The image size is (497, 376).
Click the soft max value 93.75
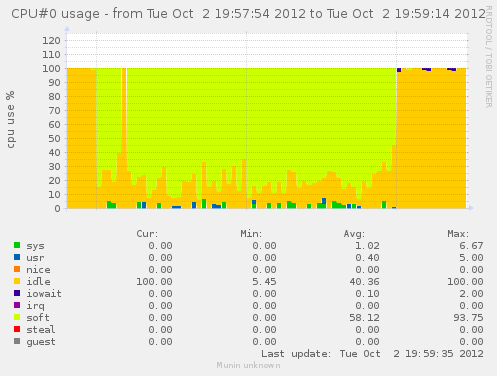coord(468,318)
